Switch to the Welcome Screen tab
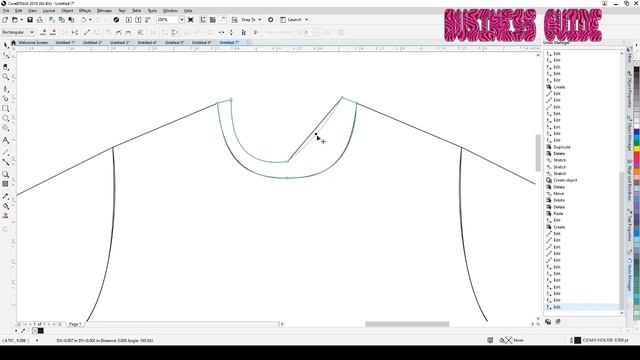Image resolution: width=640 pixels, height=360 pixels. pyautogui.click(x=33, y=42)
